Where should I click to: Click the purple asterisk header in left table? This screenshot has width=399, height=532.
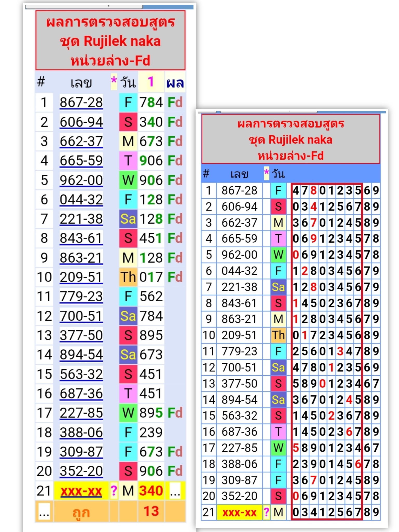[x=114, y=81]
